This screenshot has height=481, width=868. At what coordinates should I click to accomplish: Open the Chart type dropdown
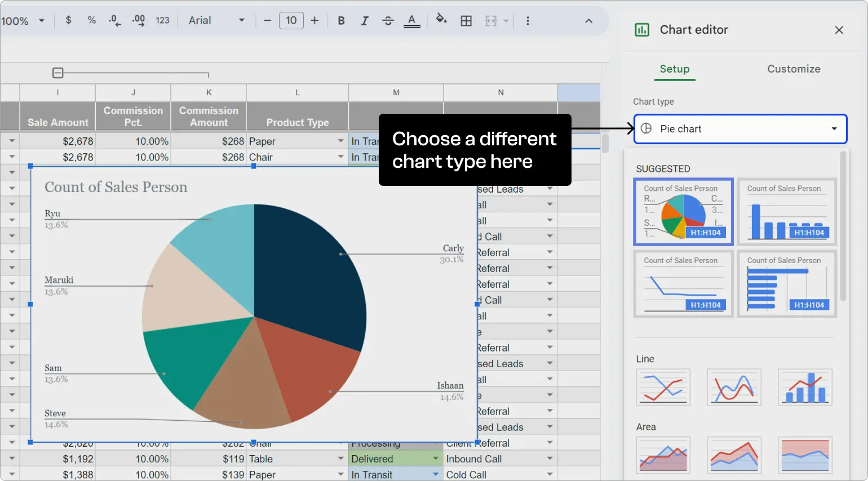click(740, 129)
